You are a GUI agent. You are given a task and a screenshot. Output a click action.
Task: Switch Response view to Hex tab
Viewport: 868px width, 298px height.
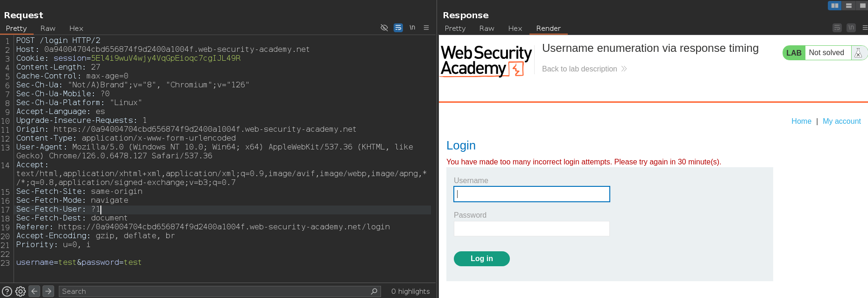(515, 28)
